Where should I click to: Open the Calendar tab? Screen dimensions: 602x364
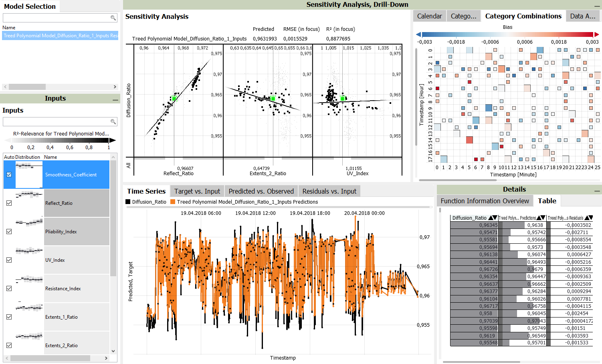pos(429,16)
